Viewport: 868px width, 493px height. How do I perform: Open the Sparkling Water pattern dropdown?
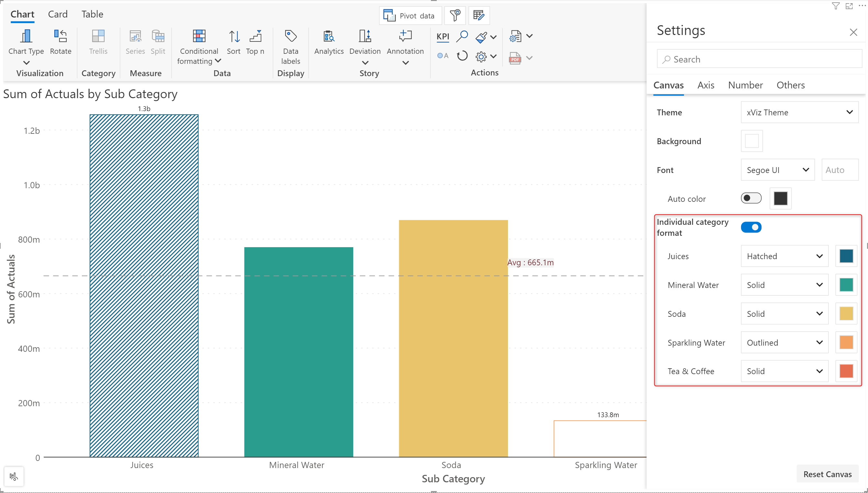[x=784, y=342]
